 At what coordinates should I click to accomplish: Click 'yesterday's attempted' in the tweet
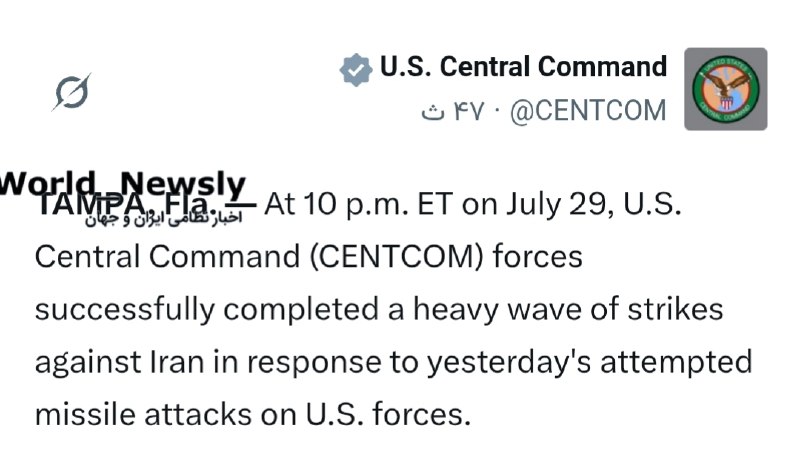(x=589, y=362)
